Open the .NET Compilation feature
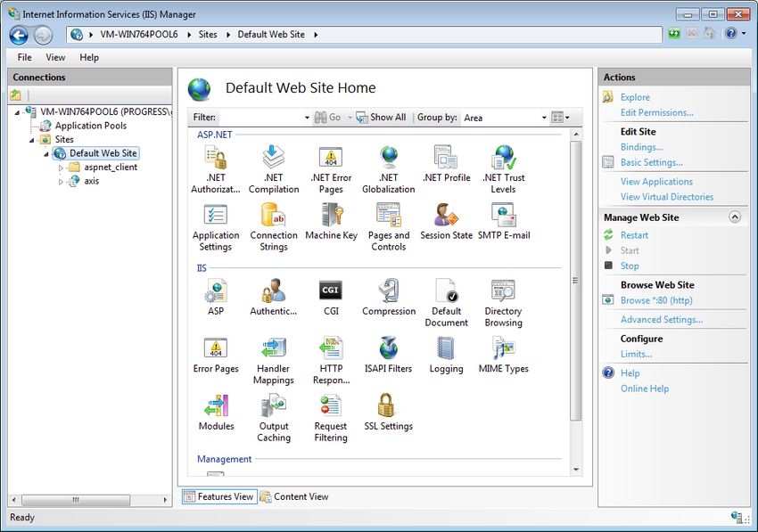This screenshot has height=532, width=758. tap(274, 169)
